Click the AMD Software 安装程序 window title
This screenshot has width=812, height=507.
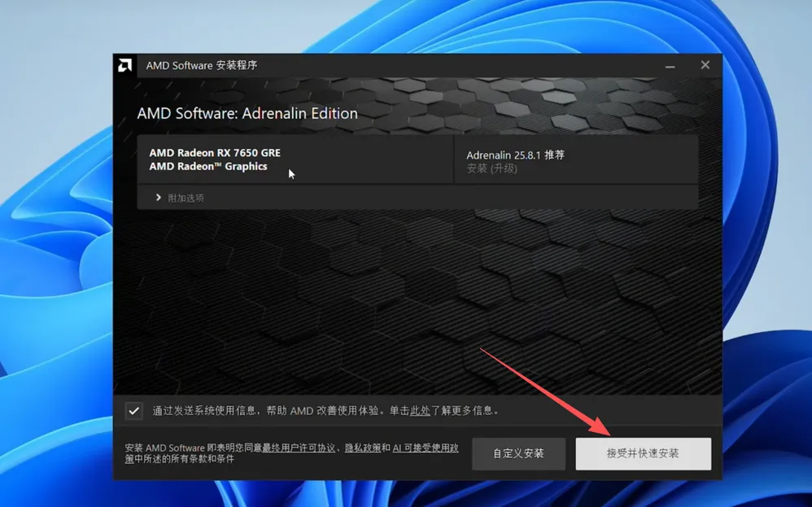tap(202, 65)
